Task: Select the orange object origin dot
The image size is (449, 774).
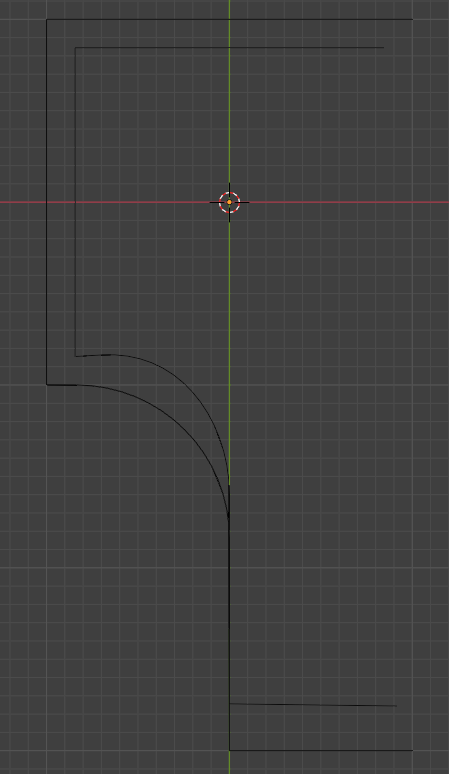Action: tap(229, 202)
